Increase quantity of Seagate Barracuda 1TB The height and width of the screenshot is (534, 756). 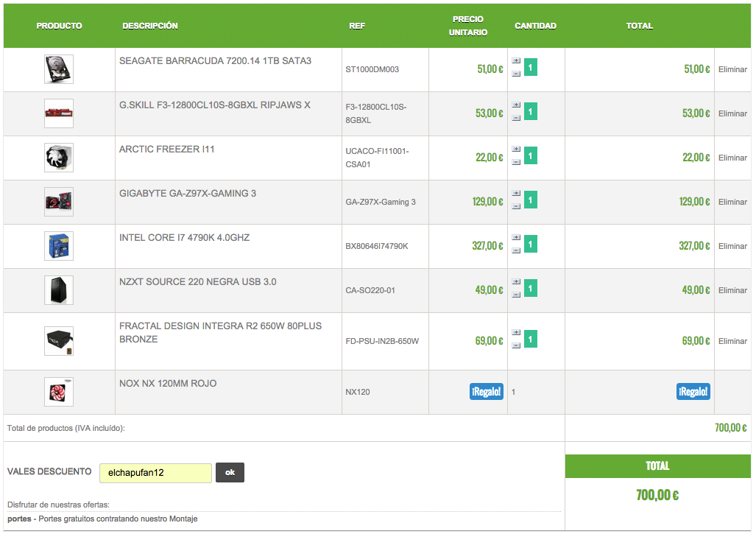tap(516, 61)
